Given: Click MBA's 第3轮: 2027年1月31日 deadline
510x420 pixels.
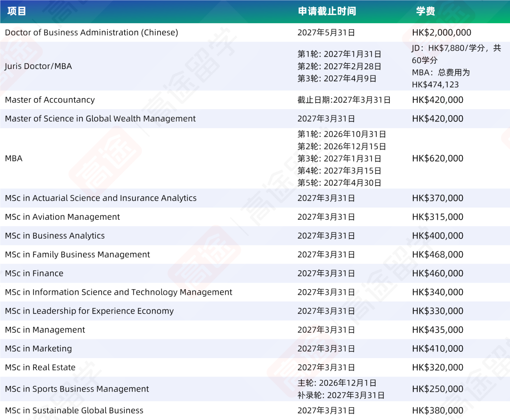Looking at the screenshot, I should pyautogui.click(x=339, y=158).
